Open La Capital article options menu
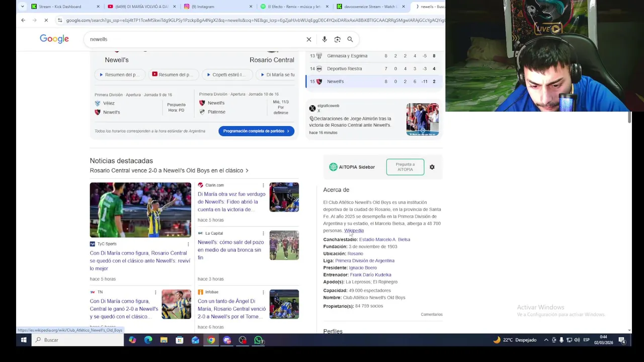Viewport: 644px width, 362px height. 263,233
